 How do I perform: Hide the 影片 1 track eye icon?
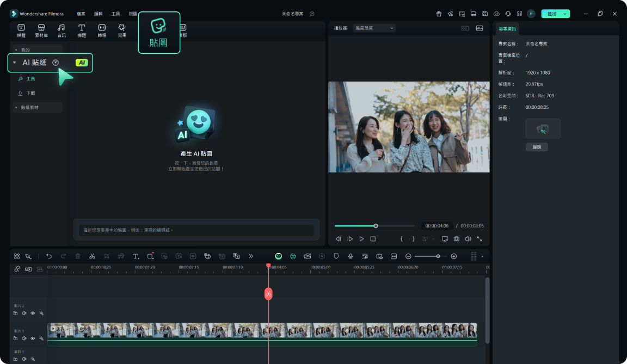click(x=33, y=338)
